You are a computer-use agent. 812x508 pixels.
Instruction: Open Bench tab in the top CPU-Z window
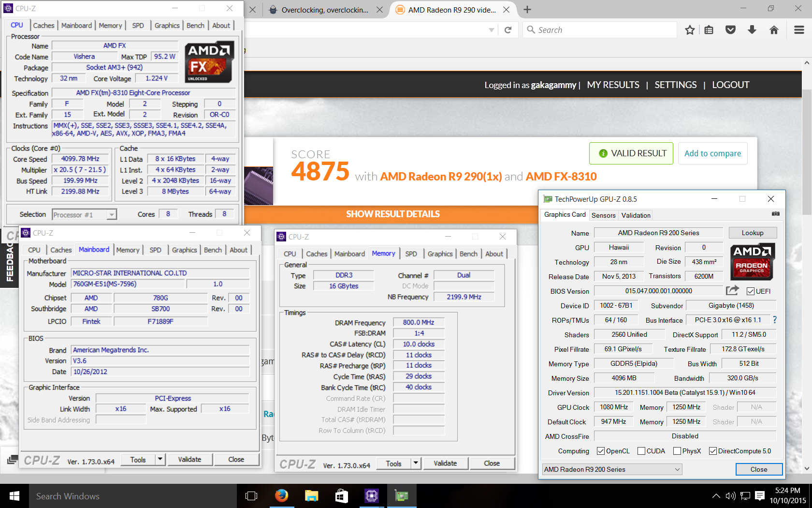[x=195, y=26]
